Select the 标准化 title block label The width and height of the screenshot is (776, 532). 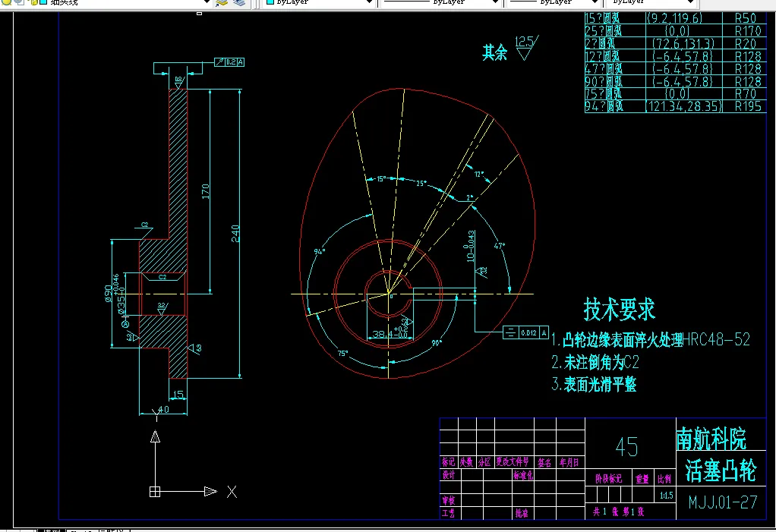pos(523,475)
